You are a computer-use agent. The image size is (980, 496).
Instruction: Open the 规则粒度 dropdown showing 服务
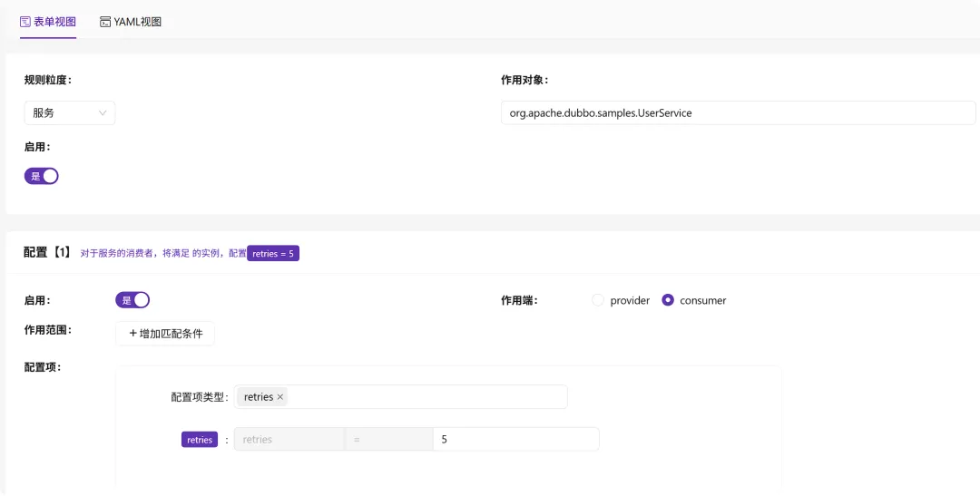coord(69,113)
